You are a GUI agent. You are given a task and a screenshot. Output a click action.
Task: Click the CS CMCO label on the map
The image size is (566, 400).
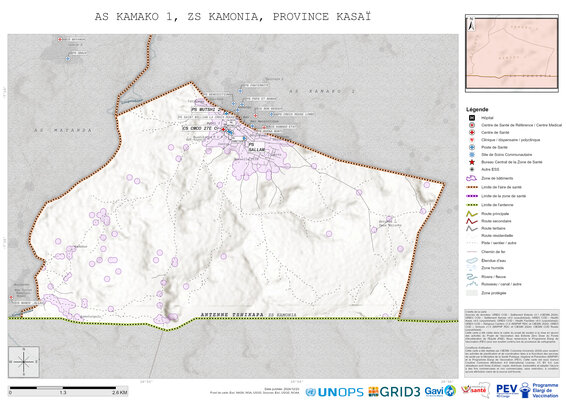click(201, 129)
